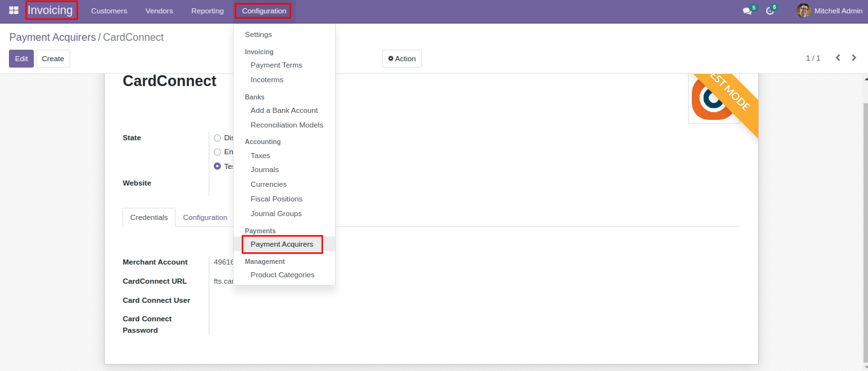
Task: Choose Currencies menu entry
Action: pyautogui.click(x=269, y=184)
